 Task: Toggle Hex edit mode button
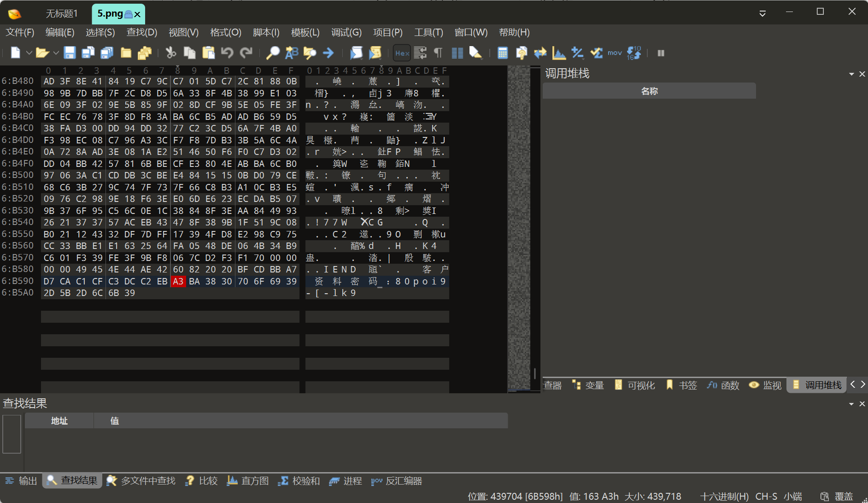402,53
